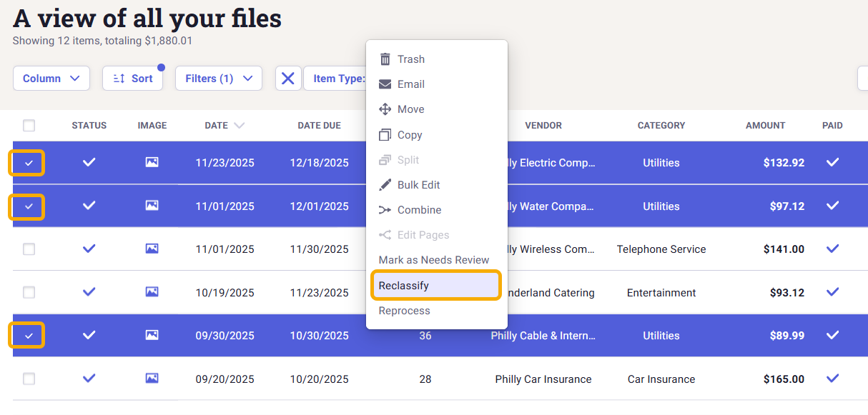This screenshot has width=868, height=415.
Task: Click the Bulk Edit pencil icon
Action: [x=385, y=185]
